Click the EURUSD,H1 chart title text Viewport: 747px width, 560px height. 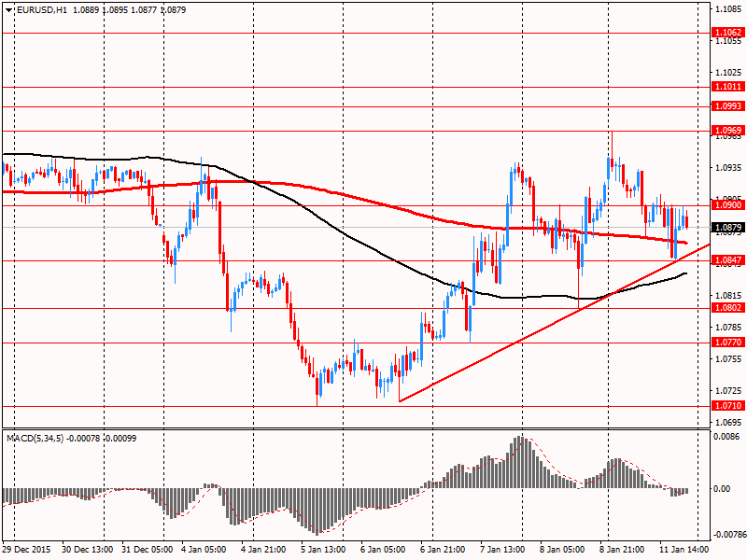click(x=42, y=9)
